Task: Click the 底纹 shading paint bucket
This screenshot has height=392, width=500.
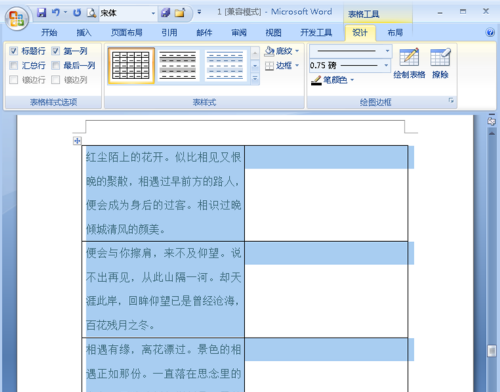Action: (269, 51)
